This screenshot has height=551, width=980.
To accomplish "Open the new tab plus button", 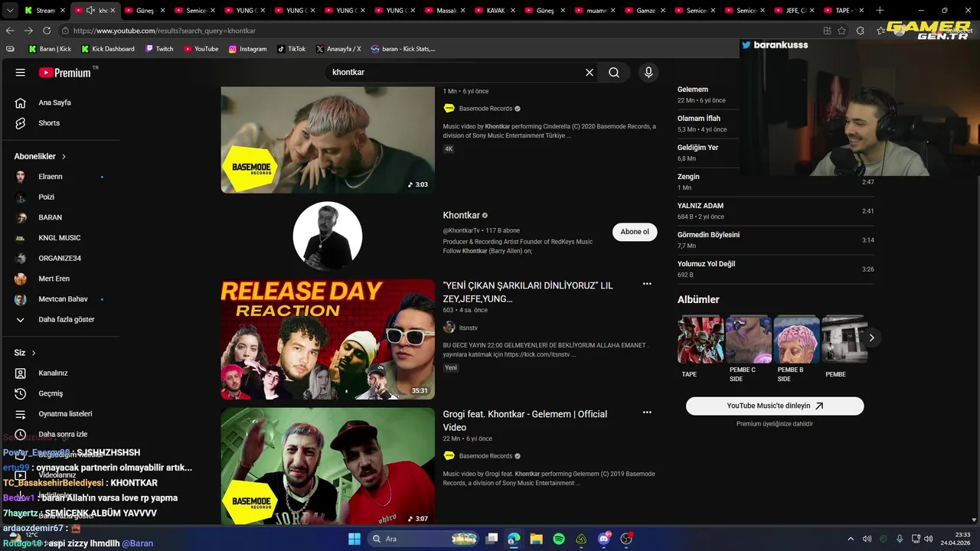I will click(880, 10).
